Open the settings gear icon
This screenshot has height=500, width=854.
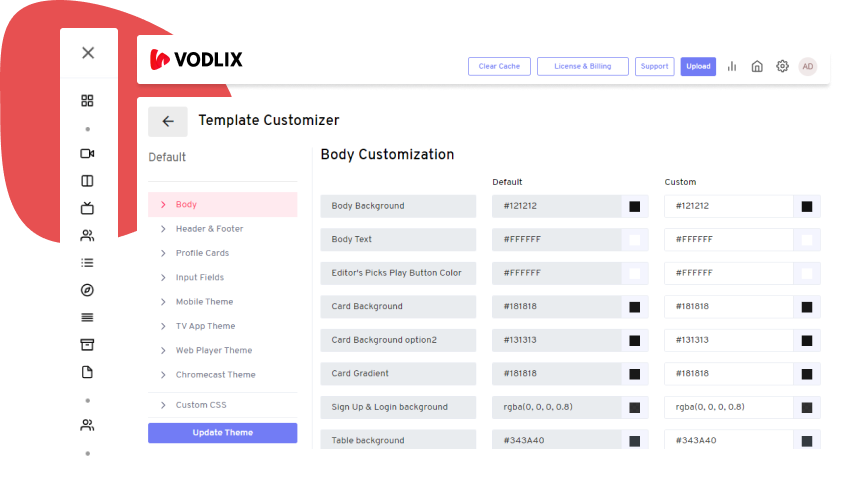(782, 67)
